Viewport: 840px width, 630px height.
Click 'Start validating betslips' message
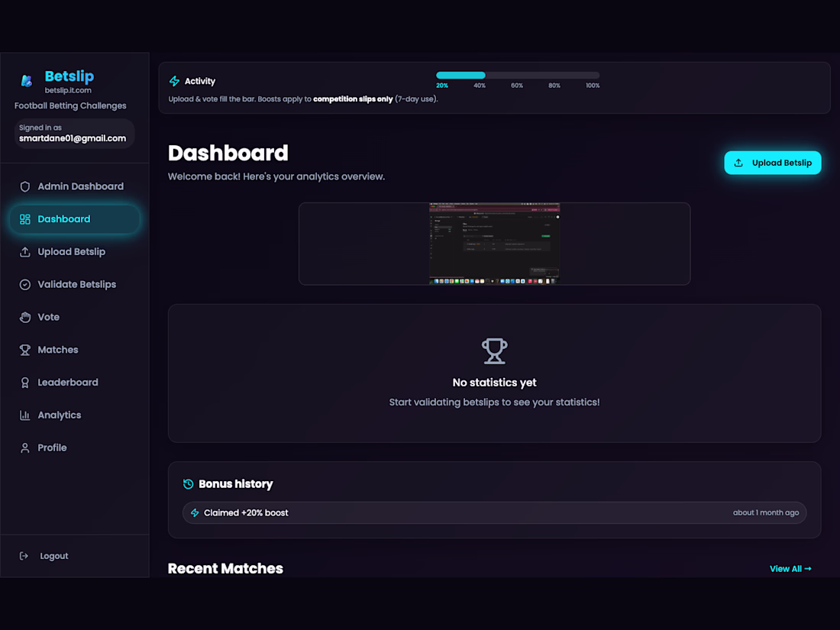494,402
